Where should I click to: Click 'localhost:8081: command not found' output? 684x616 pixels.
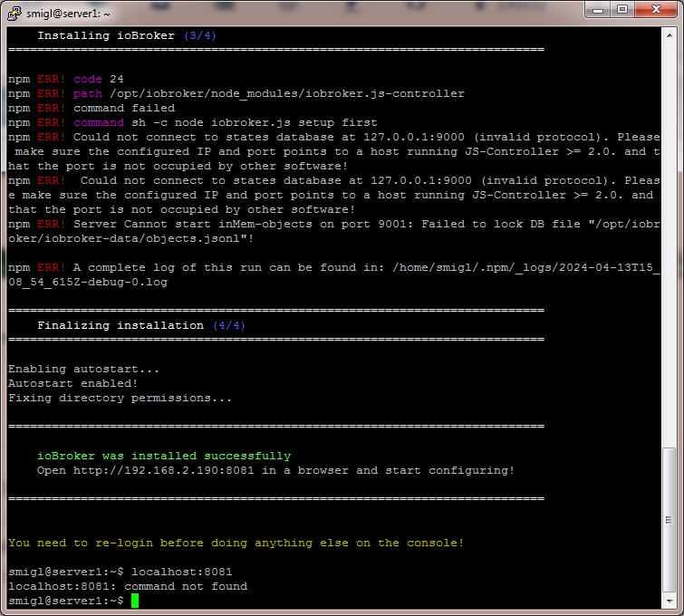point(128,586)
